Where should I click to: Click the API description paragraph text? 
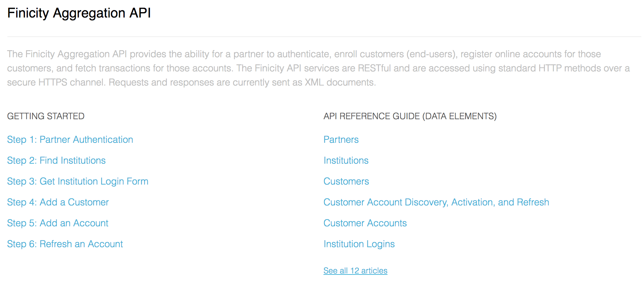tap(319, 68)
